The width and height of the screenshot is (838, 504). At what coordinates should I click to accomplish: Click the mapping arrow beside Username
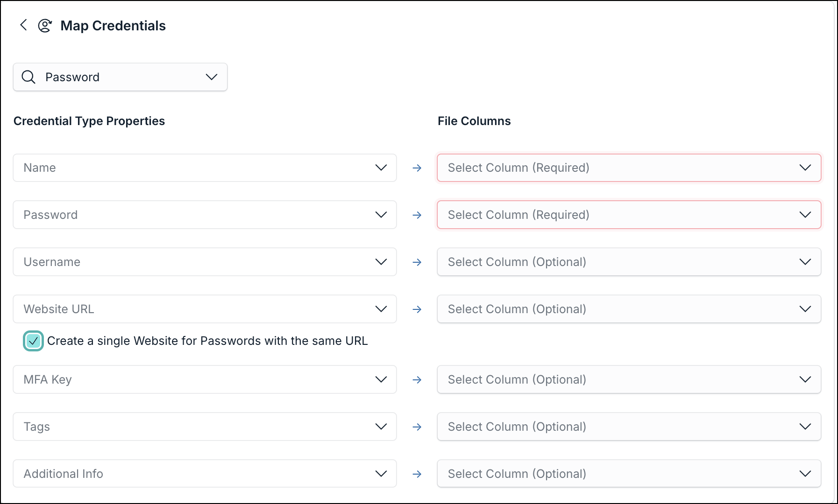pos(417,262)
